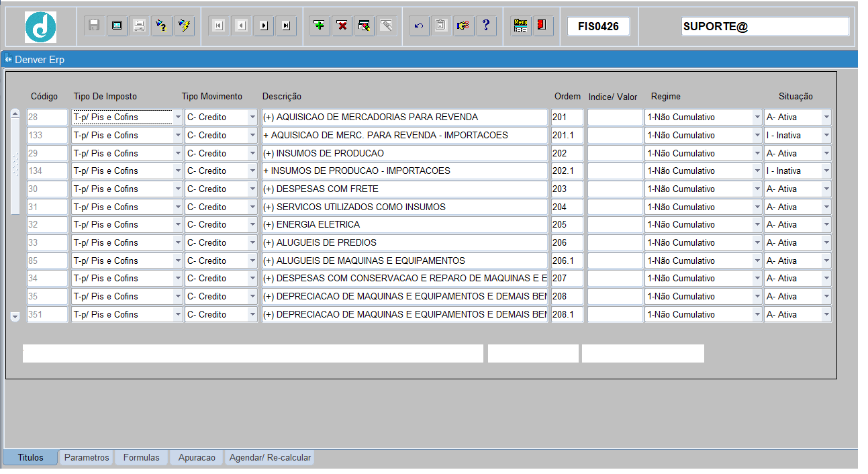Image resolution: width=868 pixels, height=474 pixels.
Task: Switch to the Titulos tab
Action: click(x=31, y=457)
